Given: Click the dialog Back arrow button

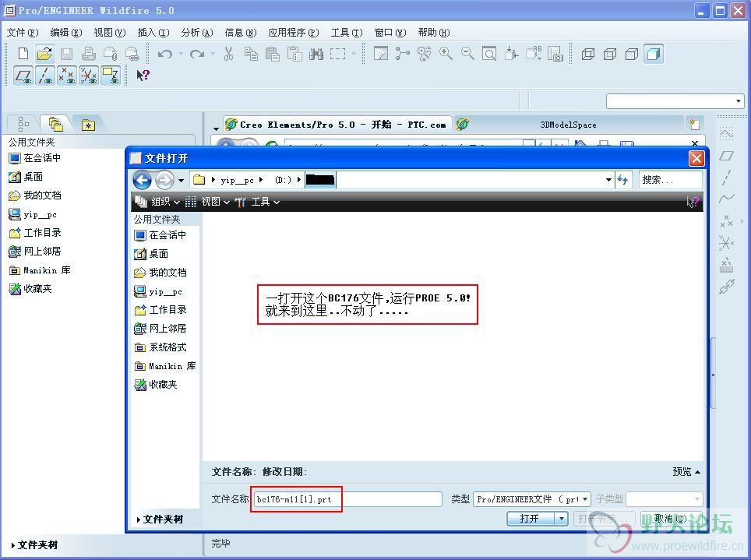Looking at the screenshot, I should point(143,180).
